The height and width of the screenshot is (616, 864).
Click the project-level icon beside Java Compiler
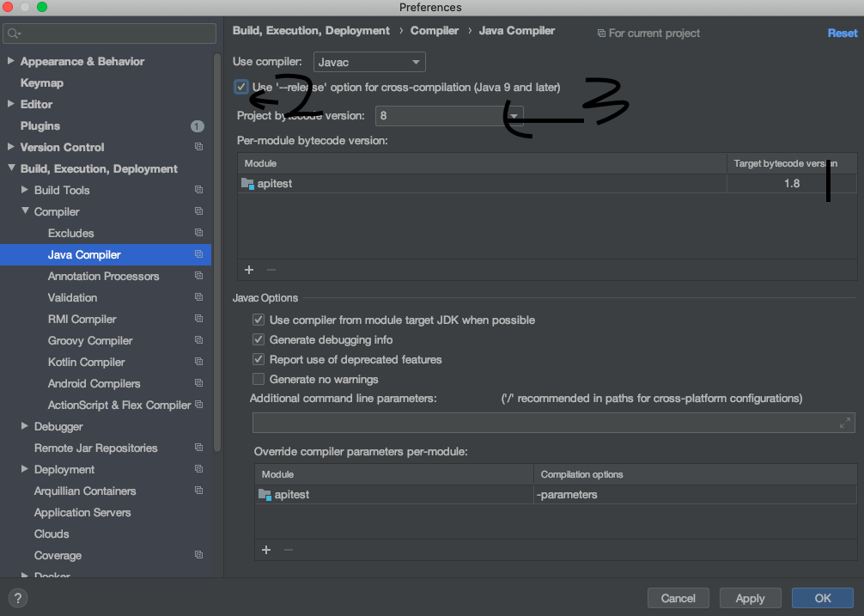[199, 254]
